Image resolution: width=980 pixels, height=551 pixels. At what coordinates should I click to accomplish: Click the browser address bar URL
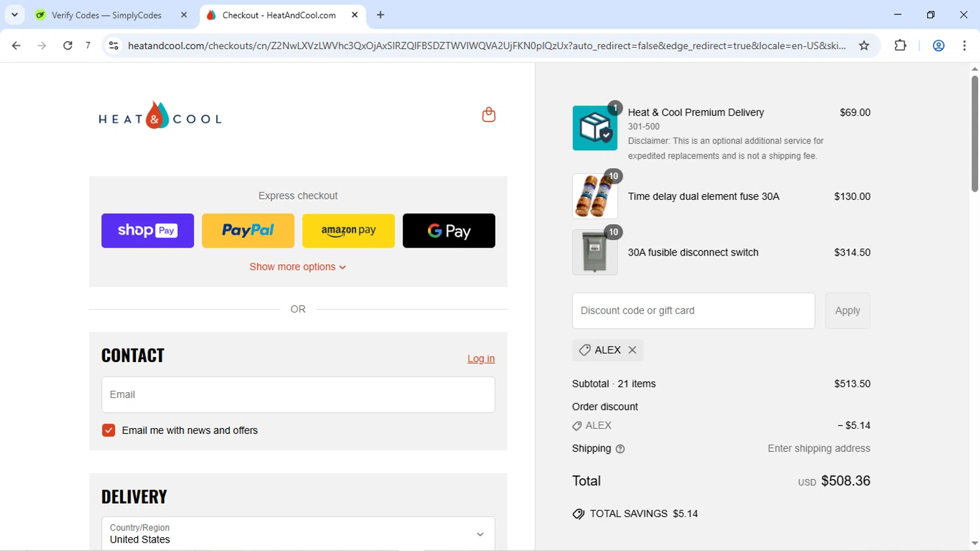coord(487,46)
